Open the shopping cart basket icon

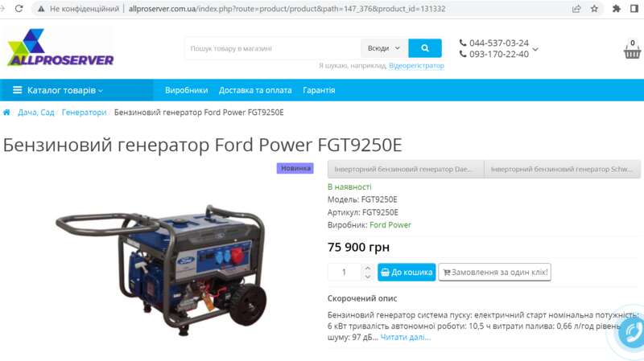pyautogui.click(x=632, y=50)
